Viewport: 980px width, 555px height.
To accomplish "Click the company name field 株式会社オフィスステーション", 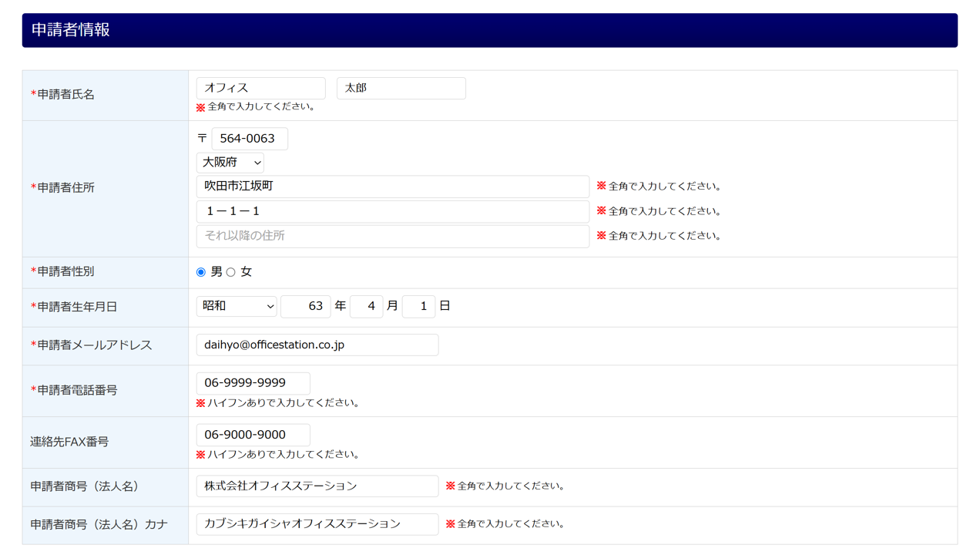I will click(x=317, y=486).
